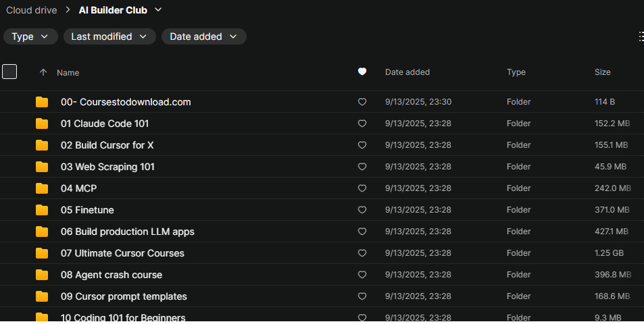Favorite the 00- Coursestodownload.com folder

click(362, 102)
